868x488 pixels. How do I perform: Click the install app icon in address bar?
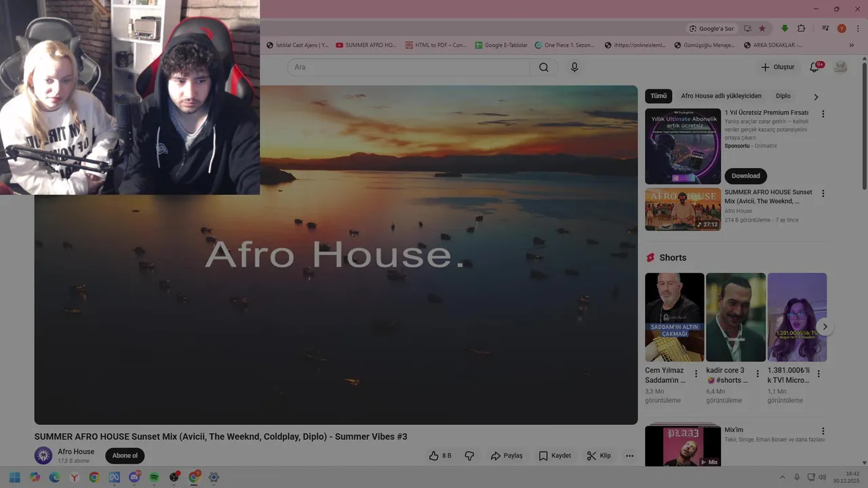[747, 28]
